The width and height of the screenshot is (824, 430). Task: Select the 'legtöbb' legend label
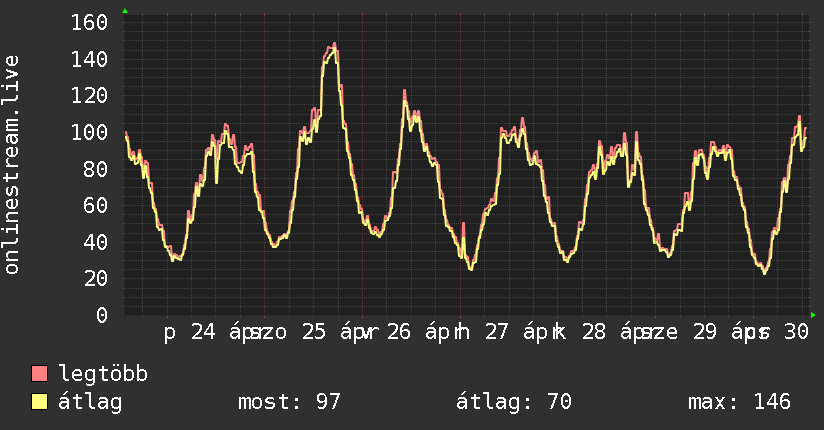coord(104,374)
